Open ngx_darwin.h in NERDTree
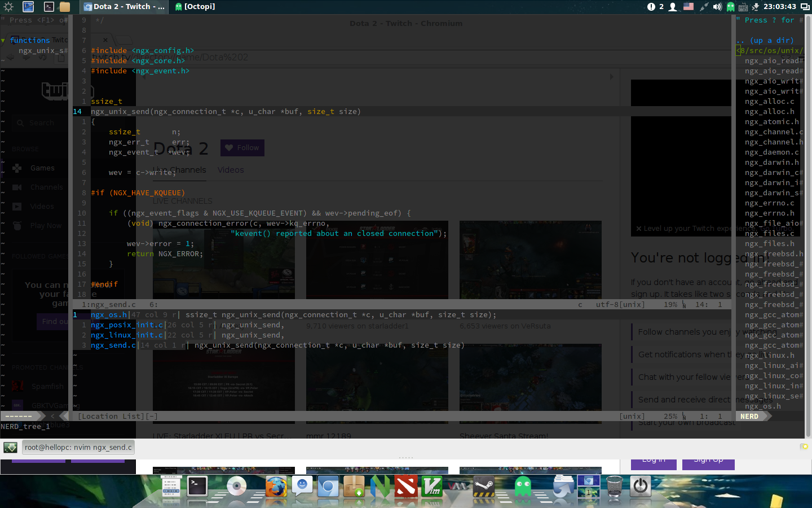The height and width of the screenshot is (508, 812). click(771, 163)
